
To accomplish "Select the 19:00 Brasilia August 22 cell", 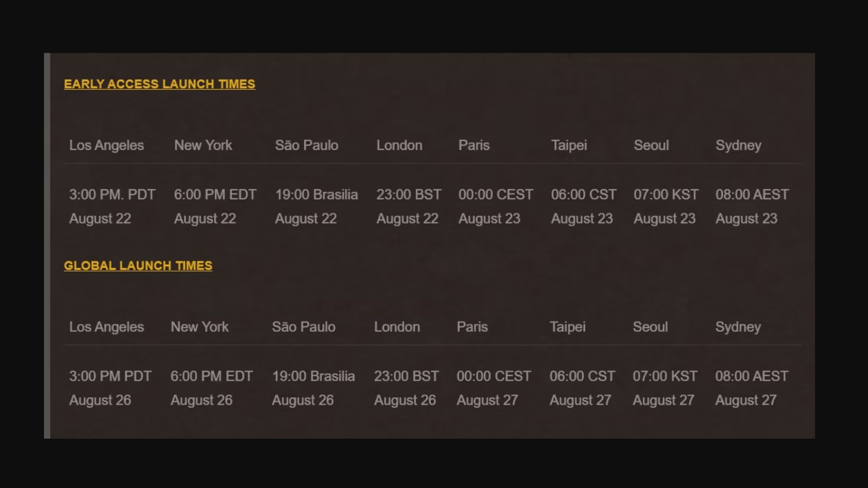I will pos(316,206).
